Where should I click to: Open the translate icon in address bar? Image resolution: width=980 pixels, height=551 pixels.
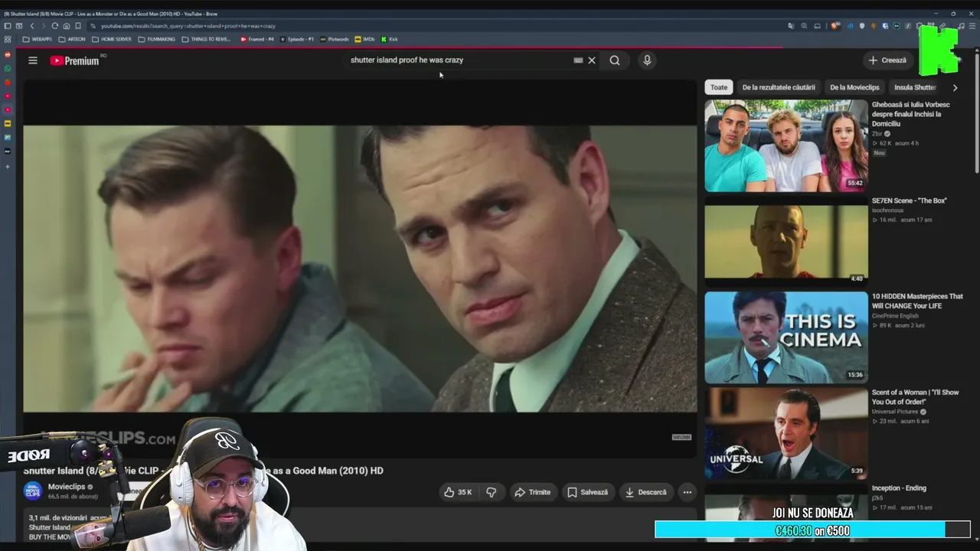click(x=791, y=26)
